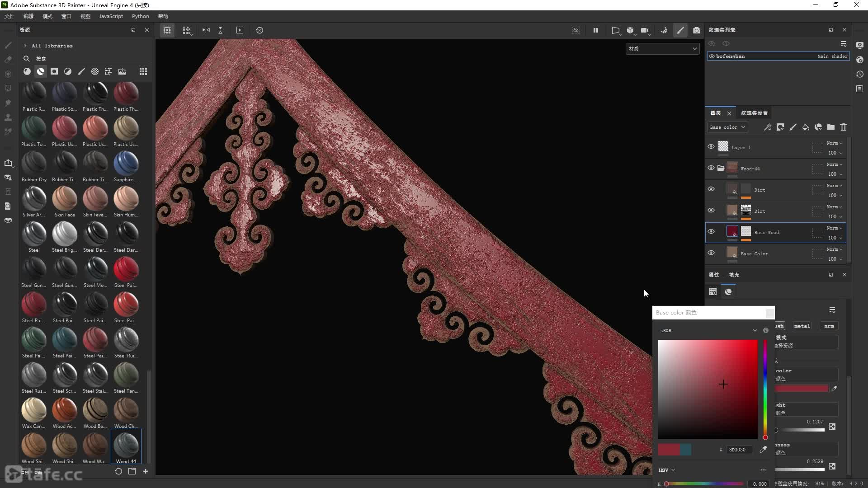This screenshot has height=488, width=868.
Task: Open blend mode dropdown for Base Color layer
Action: [x=834, y=249]
